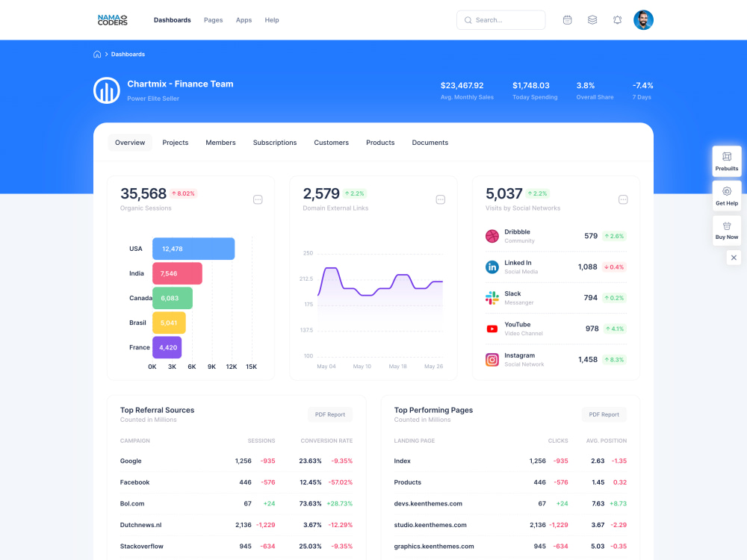Open the Help menu
Image resolution: width=747 pixels, height=560 pixels.
[272, 20]
